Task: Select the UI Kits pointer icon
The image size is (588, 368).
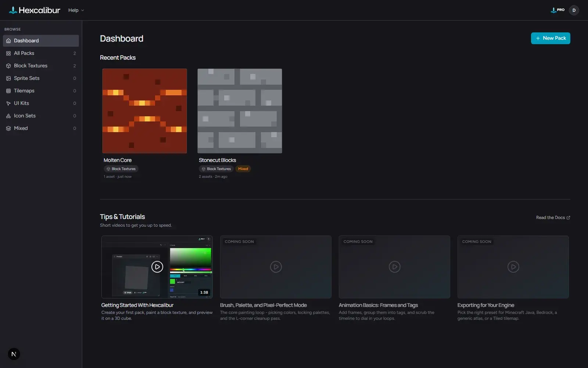Action: coord(8,103)
